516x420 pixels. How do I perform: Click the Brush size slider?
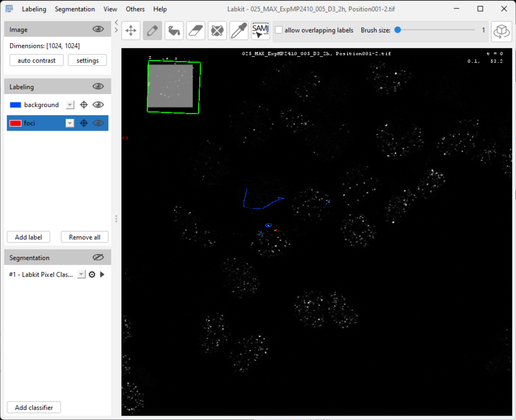[x=397, y=30]
